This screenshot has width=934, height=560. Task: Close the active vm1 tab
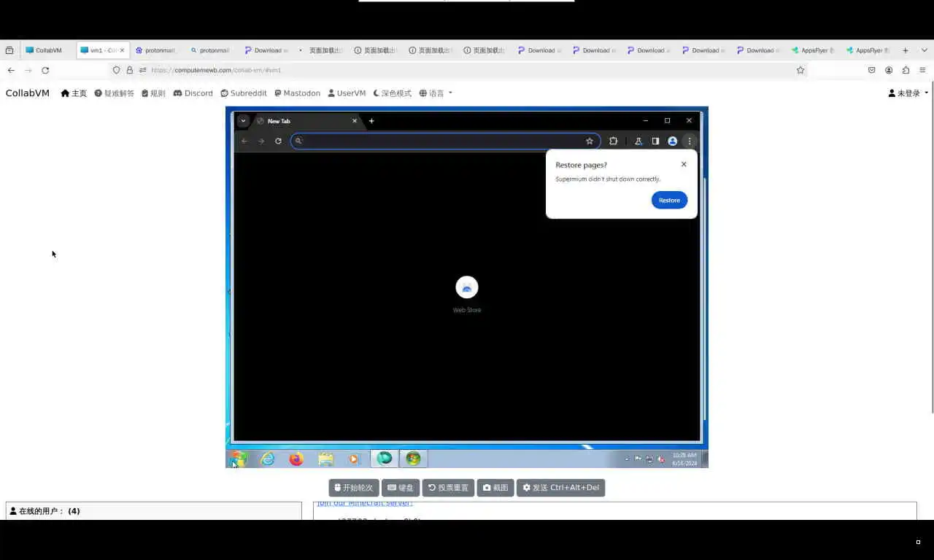pyautogui.click(x=122, y=50)
